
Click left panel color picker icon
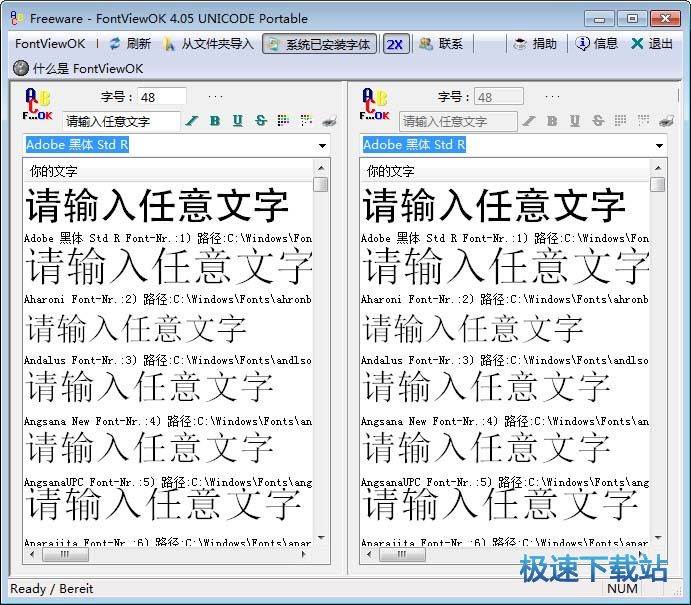point(283,121)
